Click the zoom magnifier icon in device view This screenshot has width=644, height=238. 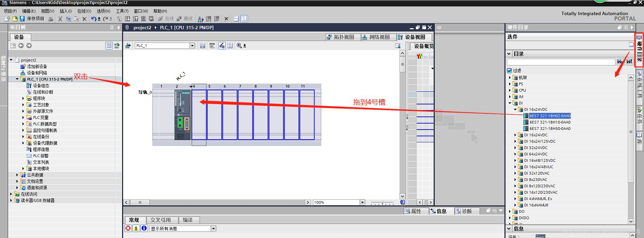239,46
